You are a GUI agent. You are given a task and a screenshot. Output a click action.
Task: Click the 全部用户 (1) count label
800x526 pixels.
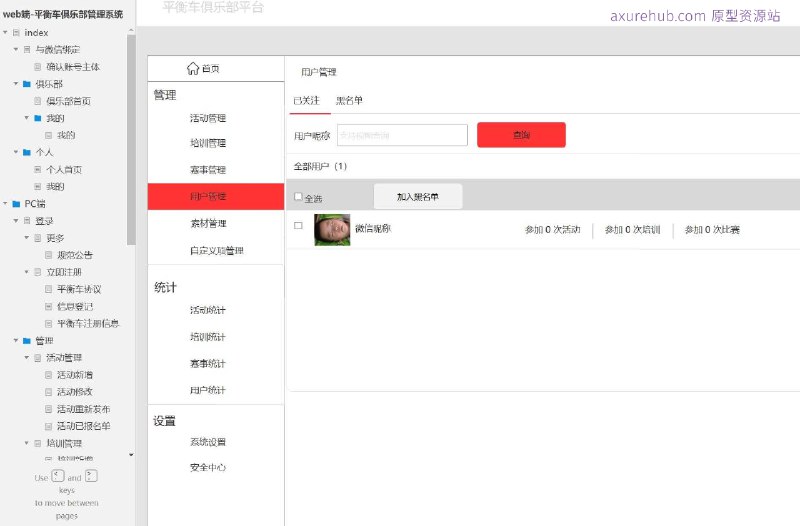point(320,166)
